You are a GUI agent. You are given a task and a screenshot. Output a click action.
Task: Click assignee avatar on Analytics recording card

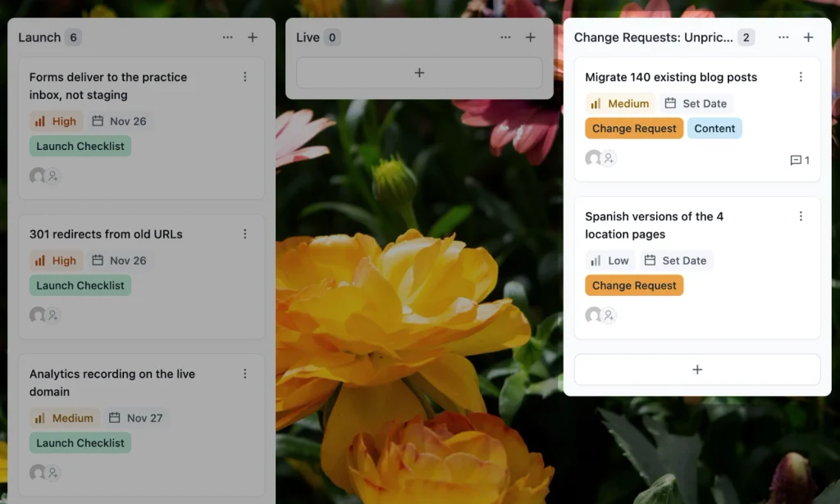pyautogui.click(x=38, y=472)
